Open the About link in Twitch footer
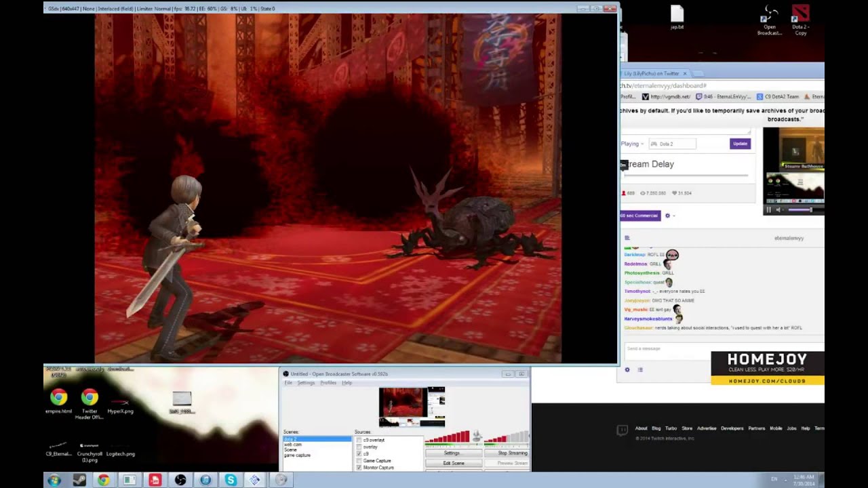Screen dimensions: 868x488 pos(641,428)
